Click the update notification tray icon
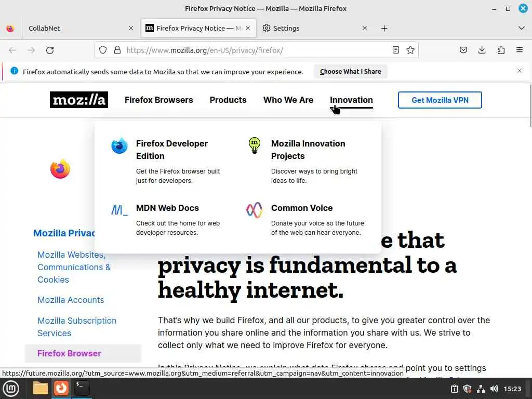This screenshot has width=532, height=399. point(454,389)
